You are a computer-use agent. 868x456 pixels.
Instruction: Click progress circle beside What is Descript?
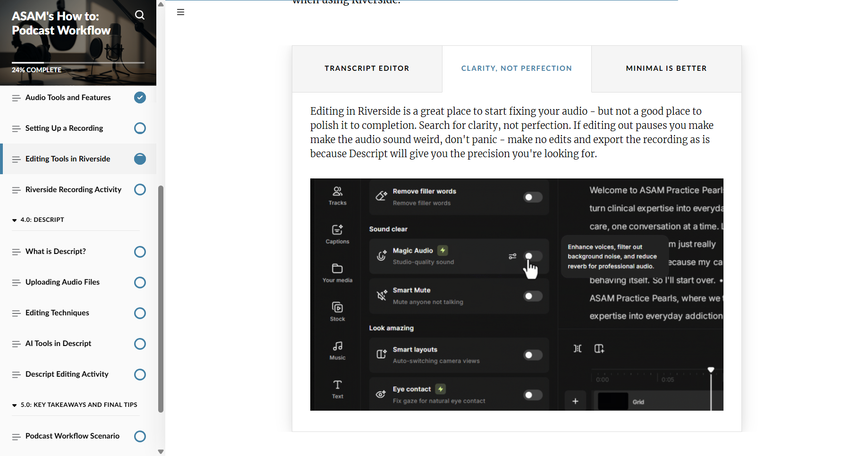(x=140, y=252)
